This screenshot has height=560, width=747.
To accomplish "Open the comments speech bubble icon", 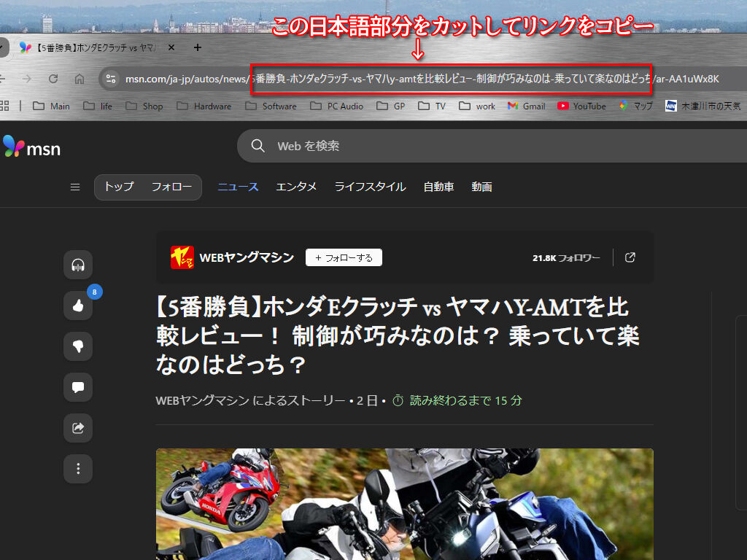I will (x=78, y=387).
